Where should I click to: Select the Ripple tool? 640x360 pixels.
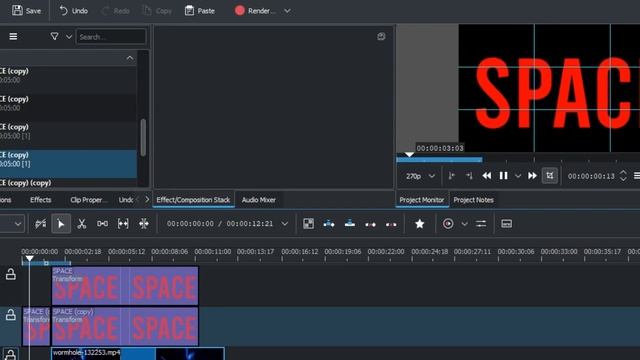click(144, 224)
